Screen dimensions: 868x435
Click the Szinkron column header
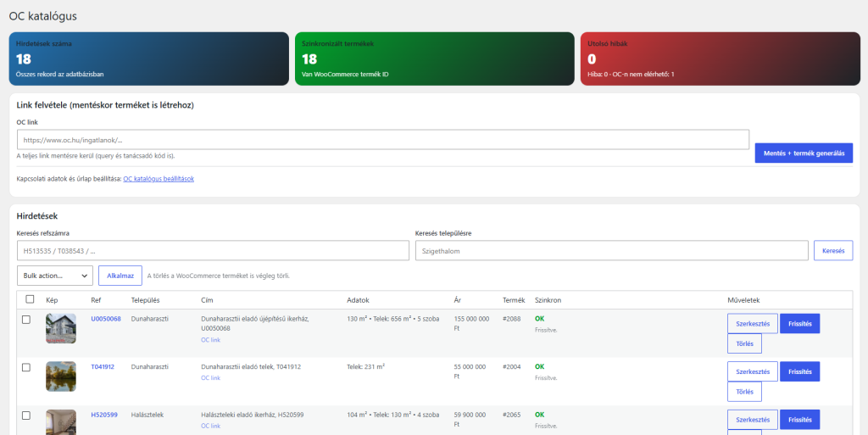pyautogui.click(x=548, y=300)
